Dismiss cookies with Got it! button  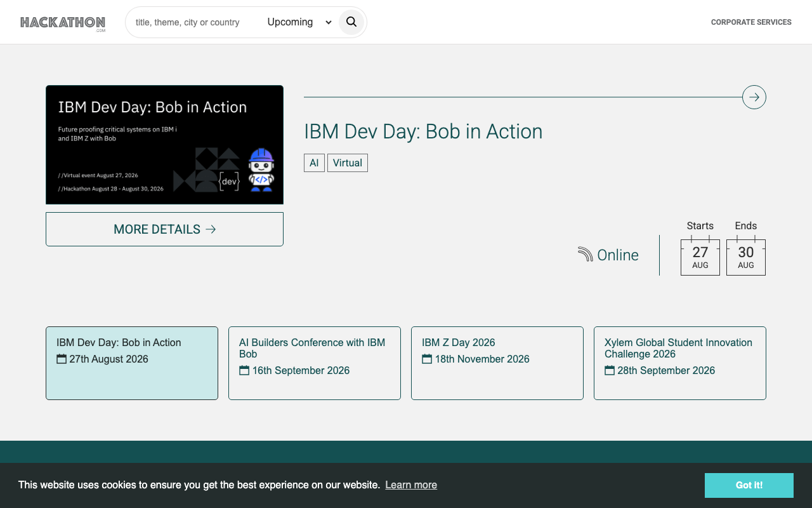tap(749, 485)
